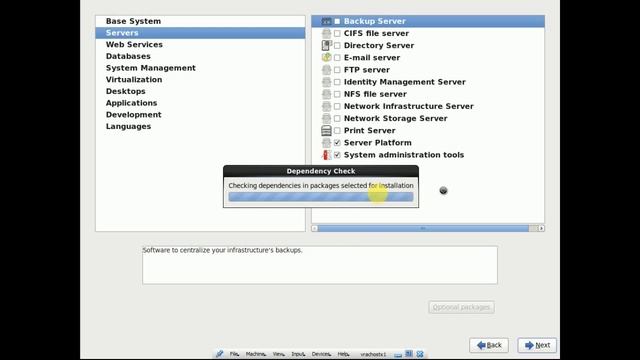Check the FTP server checkbox
The width and height of the screenshot is (640, 360).
click(x=337, y=70)
